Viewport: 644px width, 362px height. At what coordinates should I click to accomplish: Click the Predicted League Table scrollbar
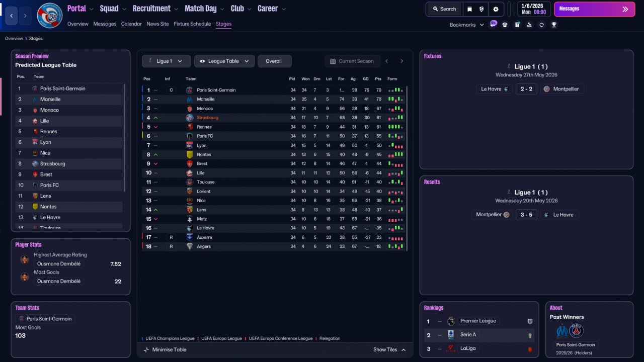pos(124,137)
